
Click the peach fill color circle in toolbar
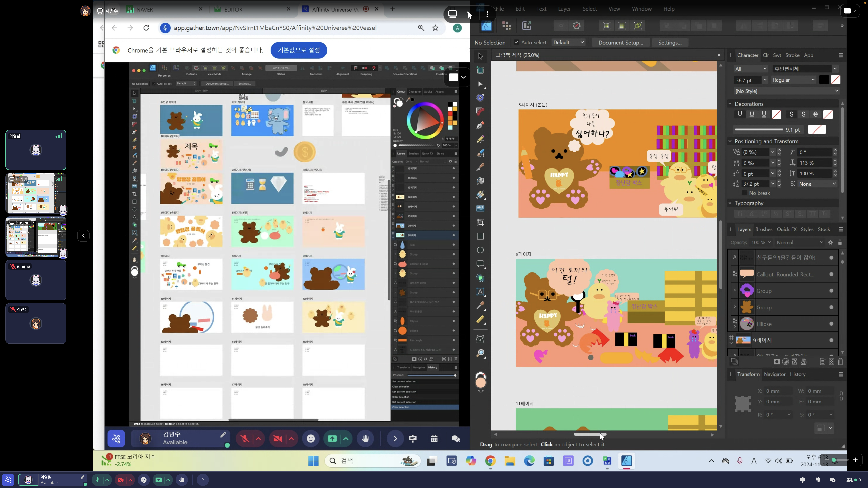click(480, 383)
